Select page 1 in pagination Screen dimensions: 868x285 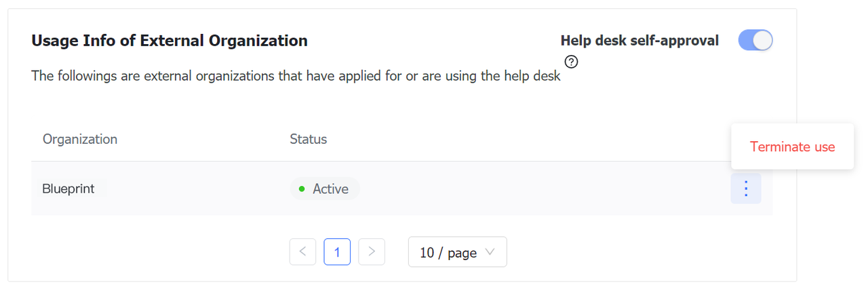(x=337, y=252)
